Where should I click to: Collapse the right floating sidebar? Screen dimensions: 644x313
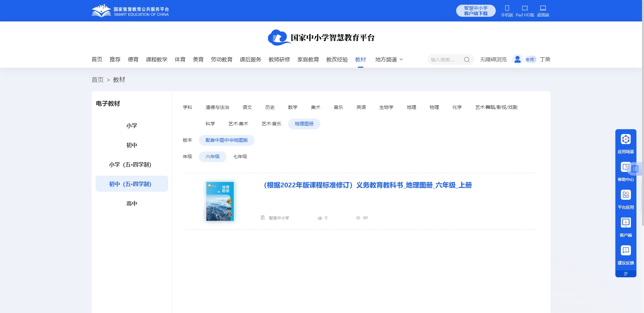pyautogui.click(x=626, y=274)
